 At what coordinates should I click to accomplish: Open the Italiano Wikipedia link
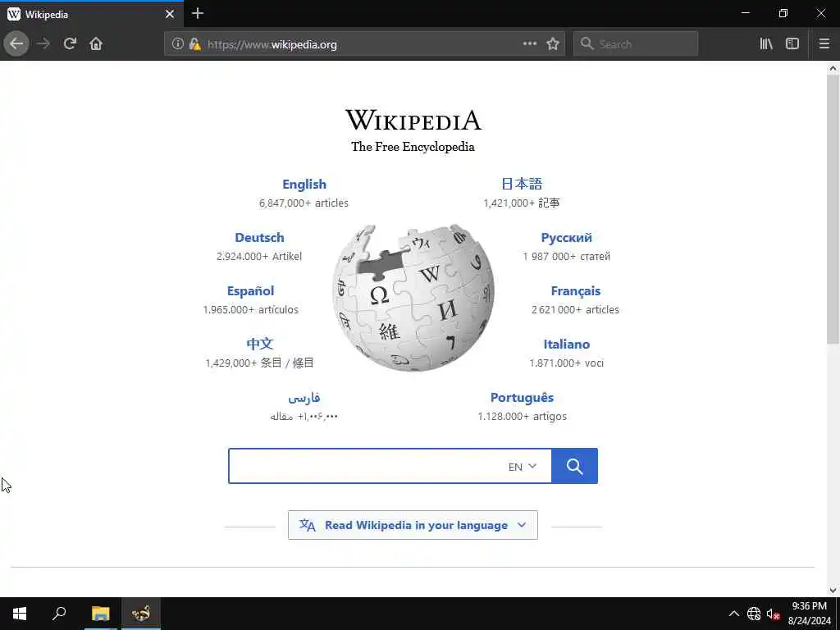pyautogui.click(x=566, y=344)
